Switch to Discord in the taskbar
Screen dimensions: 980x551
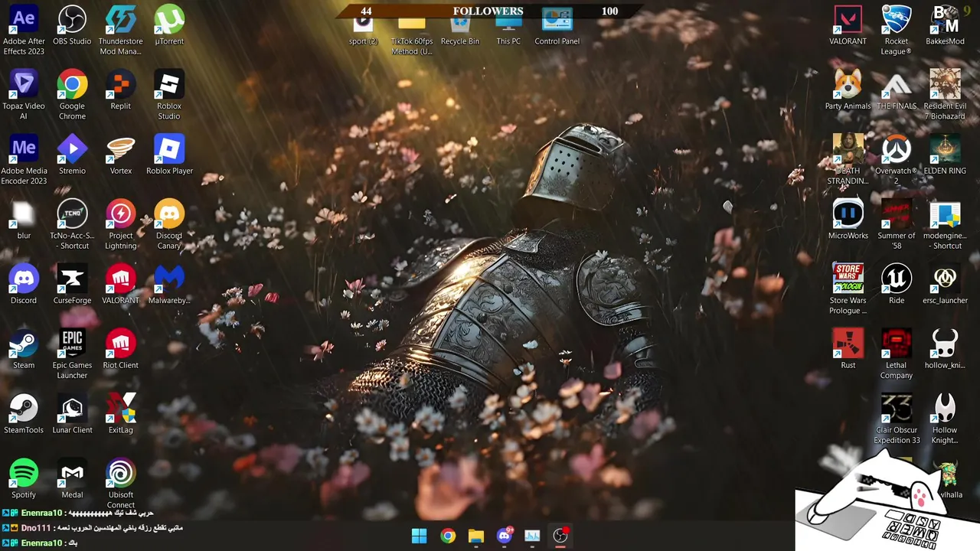click(505, 536)
